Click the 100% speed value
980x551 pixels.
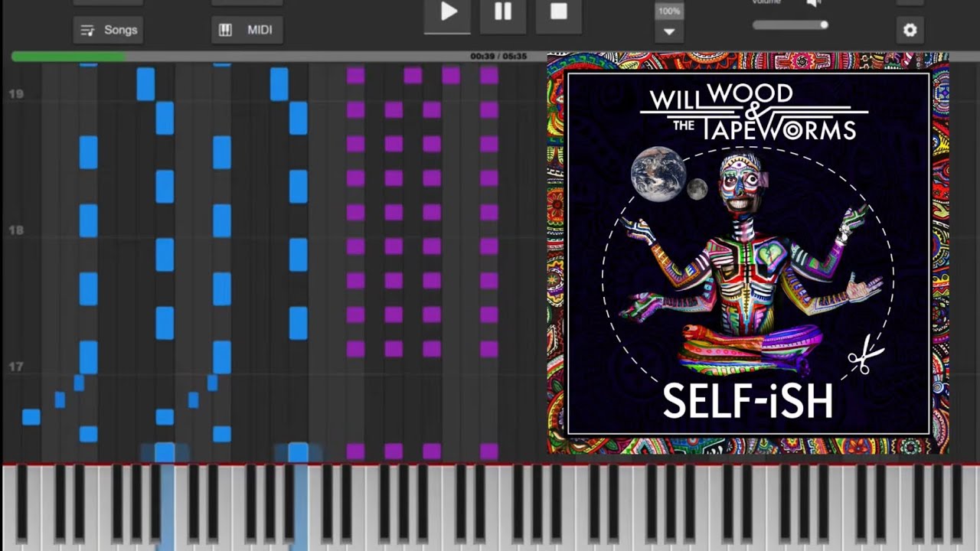669,11
